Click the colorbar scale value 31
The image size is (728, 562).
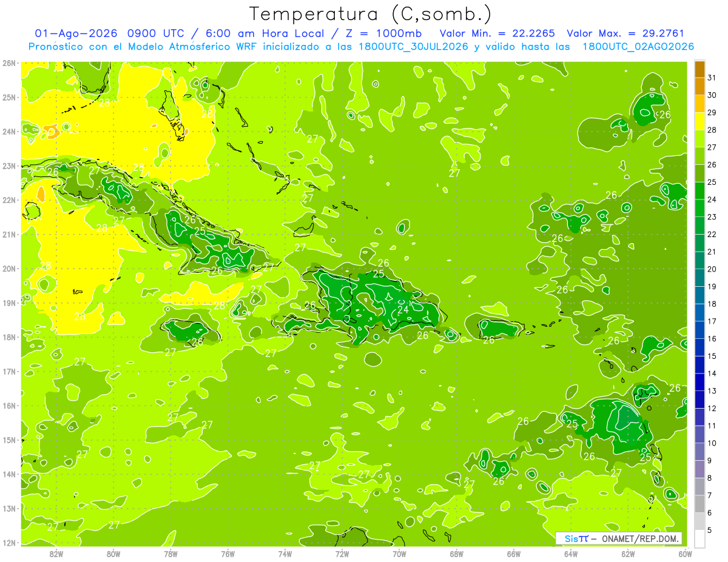712,77
